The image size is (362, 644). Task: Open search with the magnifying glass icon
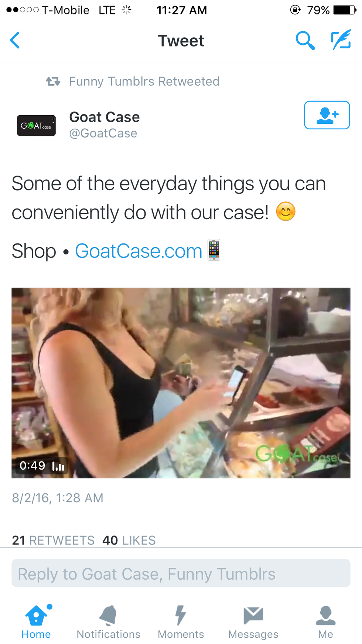[x=305, y=40]
